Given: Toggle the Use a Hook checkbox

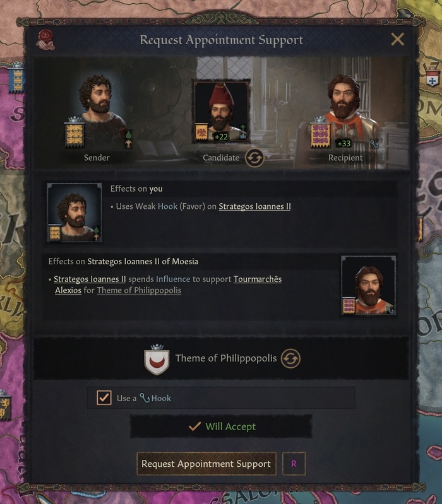Looking at the screenshot, I should click(x=104, y=398).
